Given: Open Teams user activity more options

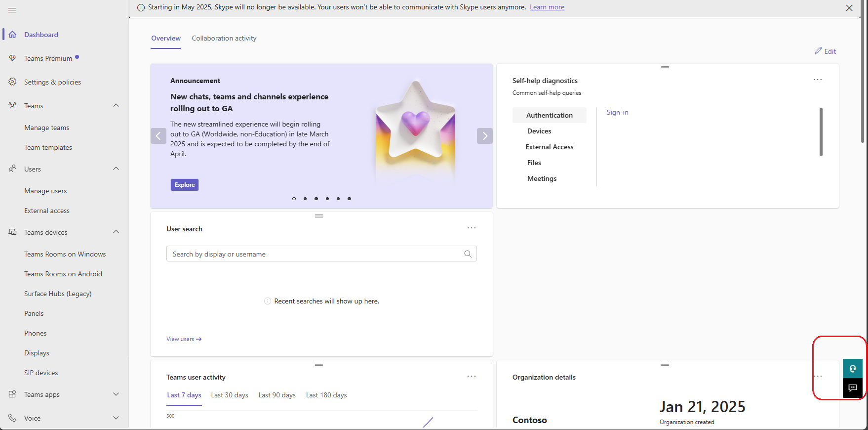Looking at the screenshot, I should click(472, 376).
